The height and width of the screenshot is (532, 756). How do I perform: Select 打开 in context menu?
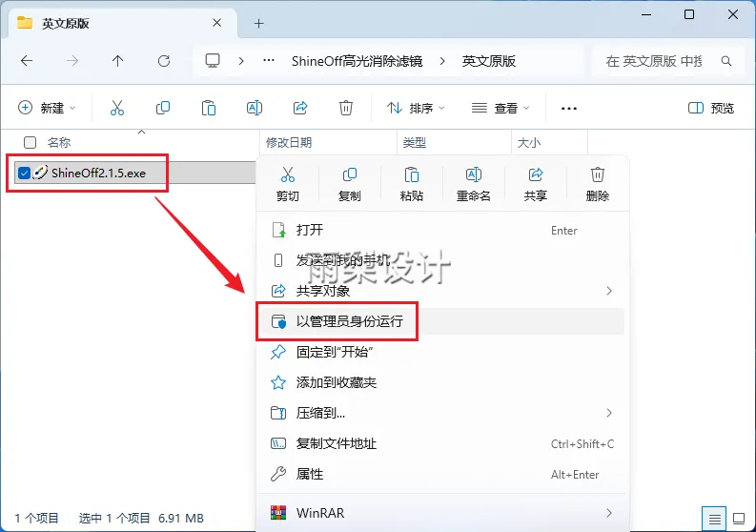point(441,230)
